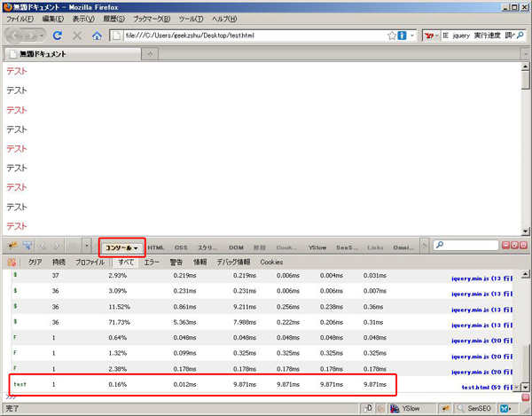Click the Firebug bug icon in panel toolbar
The height and width of the screenshot is (416, 532).
(x=12, y=245)
